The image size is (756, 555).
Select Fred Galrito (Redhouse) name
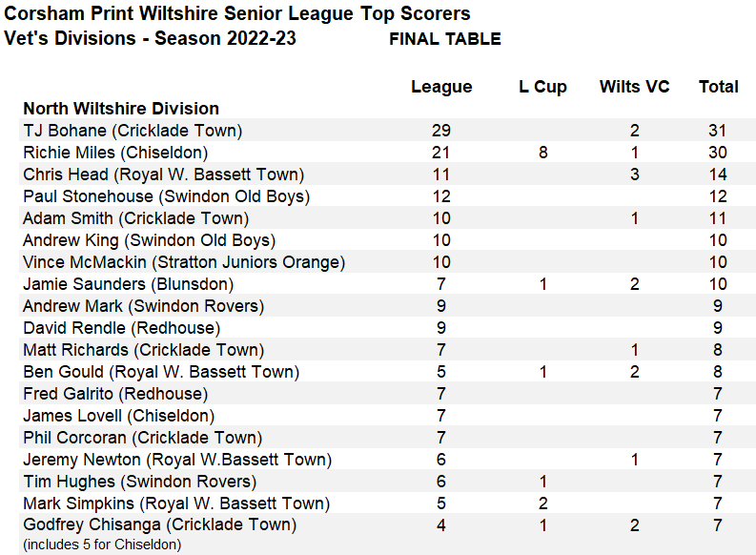[x=115, y=394]
